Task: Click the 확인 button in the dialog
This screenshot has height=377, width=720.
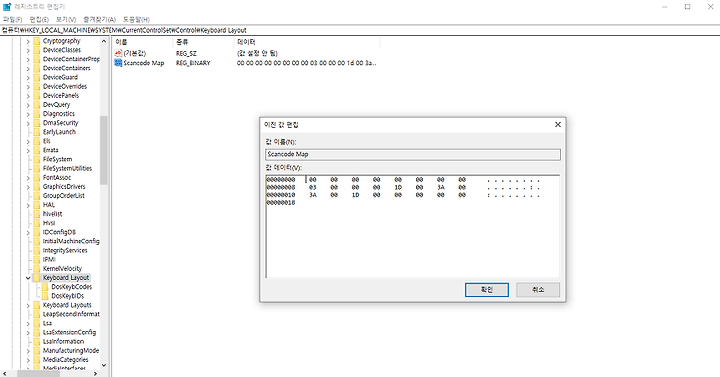Action: (x=487, y=290)
